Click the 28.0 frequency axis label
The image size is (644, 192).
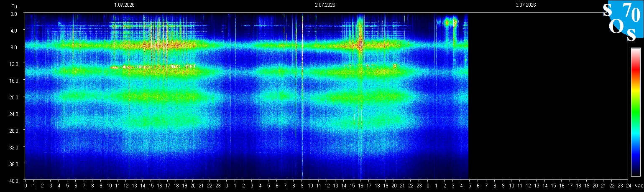click(13, 131)
